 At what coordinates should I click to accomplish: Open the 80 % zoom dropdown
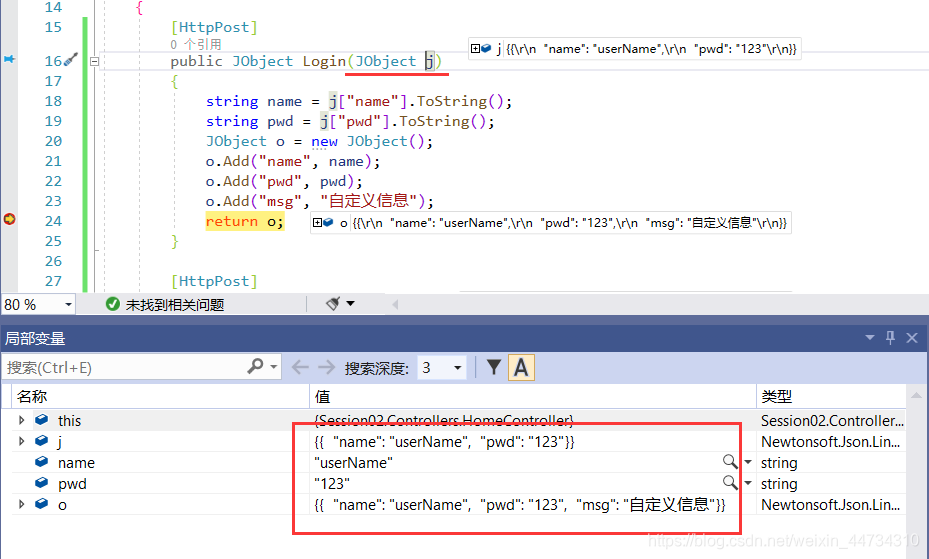pos(68,304)
